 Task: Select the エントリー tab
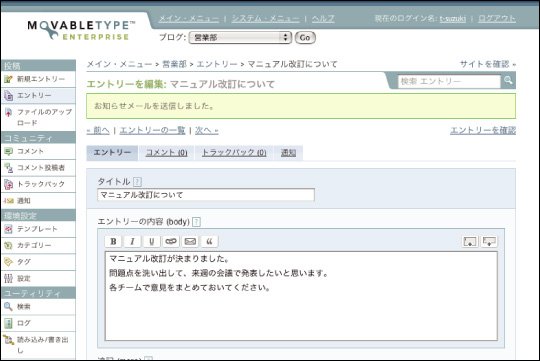[x=112, y=153]
